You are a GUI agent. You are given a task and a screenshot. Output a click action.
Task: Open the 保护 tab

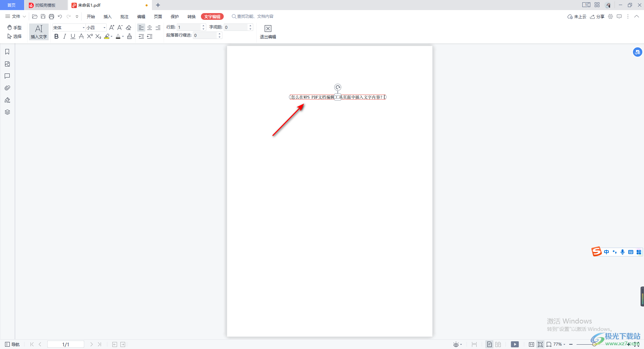pyautogui.click(x=175, y=16)
